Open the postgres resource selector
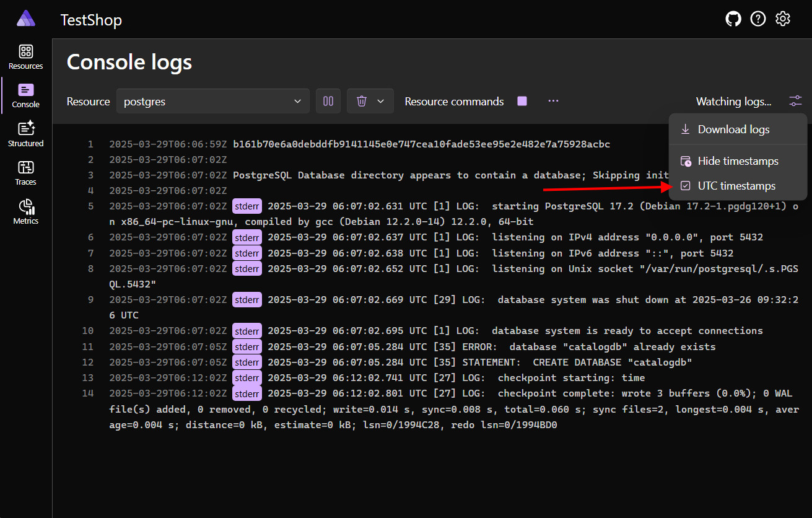 (x=212, y=100)
